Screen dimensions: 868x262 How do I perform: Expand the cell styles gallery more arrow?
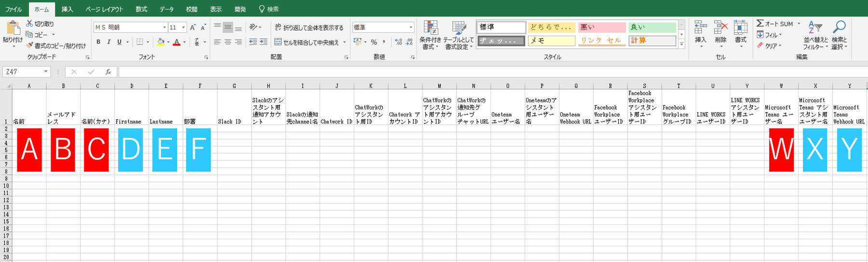tap(681, 44)
